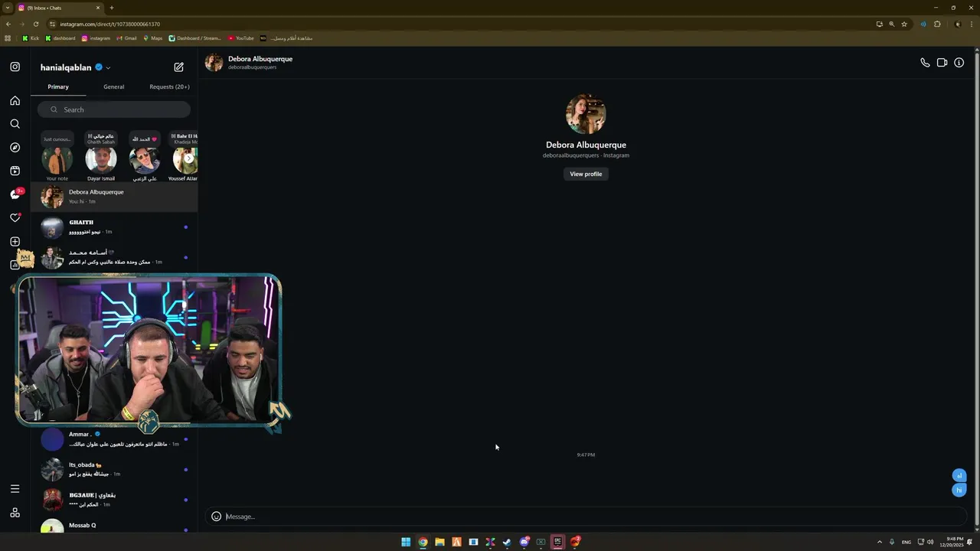This screenshot has height=551, width=980.
Task: Show hidden system tray icons
Action: pyautogui.click(x=879, y=542)
